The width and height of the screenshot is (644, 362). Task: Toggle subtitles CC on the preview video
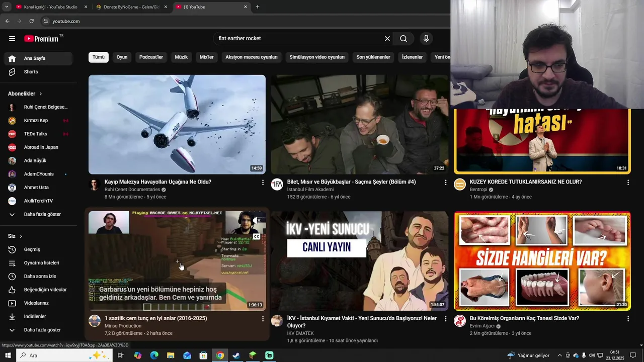(x=257, y=236)
